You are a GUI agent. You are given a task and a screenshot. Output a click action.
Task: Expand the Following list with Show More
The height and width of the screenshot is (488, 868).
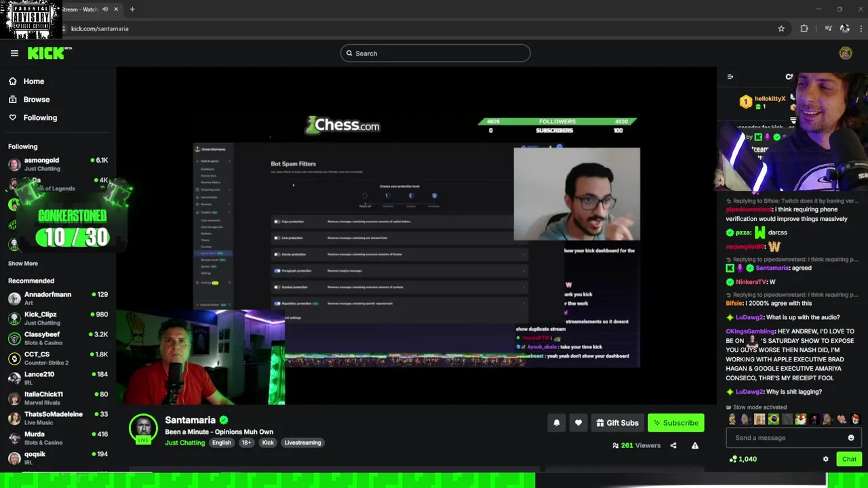click(23, 264)
